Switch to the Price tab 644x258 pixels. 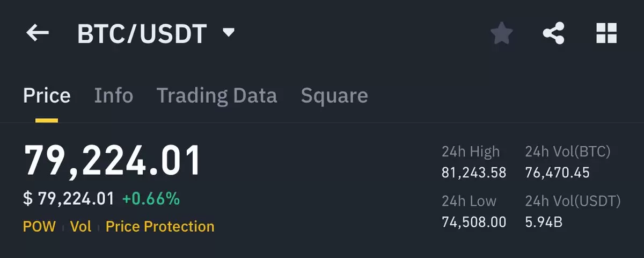tap(47, 96)
